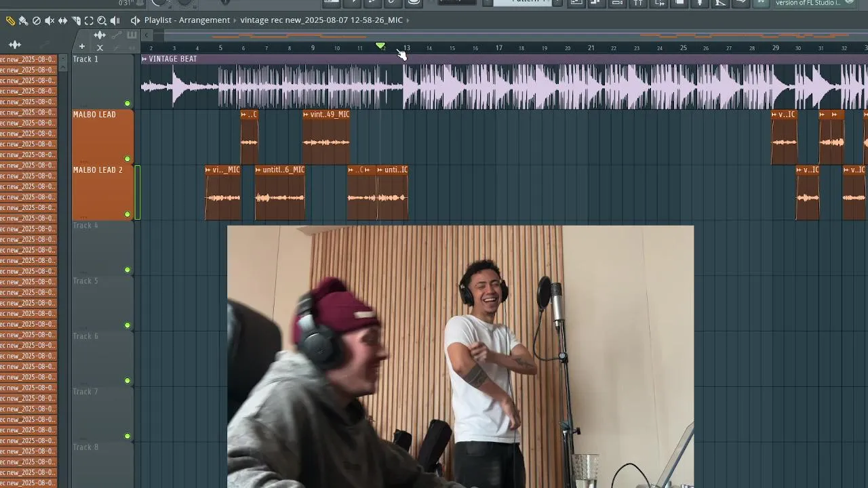
Task: Select the Delete tool
Action: pyautogui.click(x=37, y=20)
